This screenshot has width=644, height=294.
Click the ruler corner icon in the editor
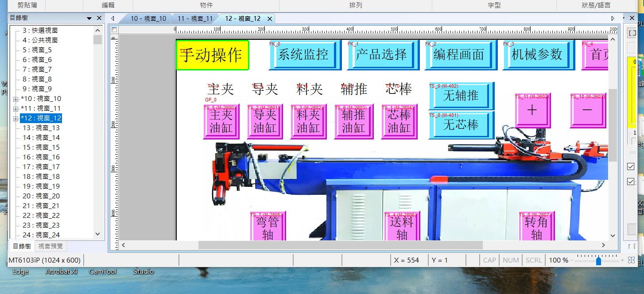click(x=114, y=30)
